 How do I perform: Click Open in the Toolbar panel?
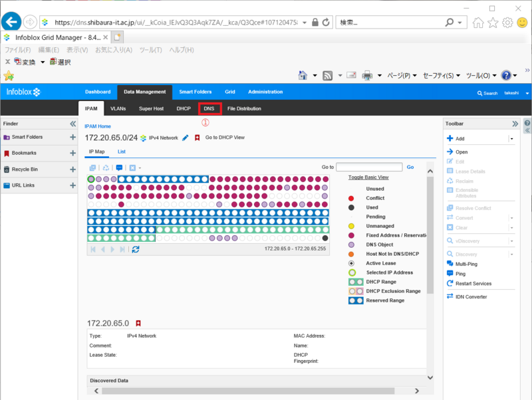[x=458, y=152]
